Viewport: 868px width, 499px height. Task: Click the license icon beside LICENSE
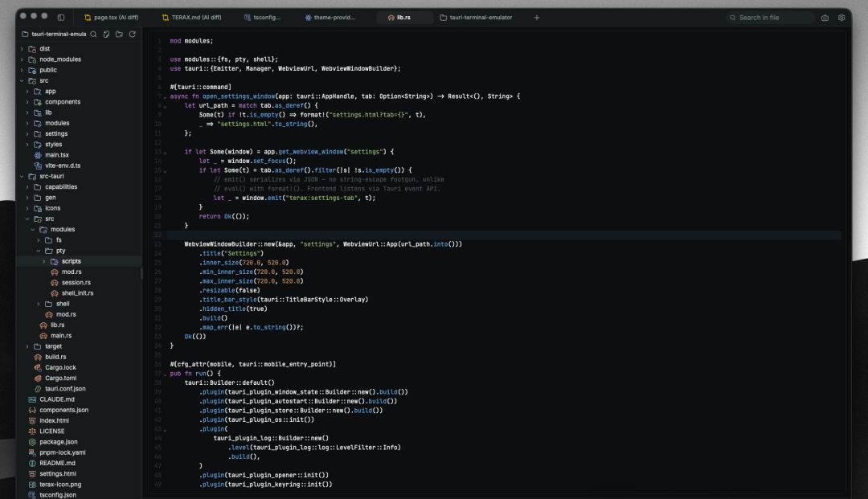coord(32,431)
